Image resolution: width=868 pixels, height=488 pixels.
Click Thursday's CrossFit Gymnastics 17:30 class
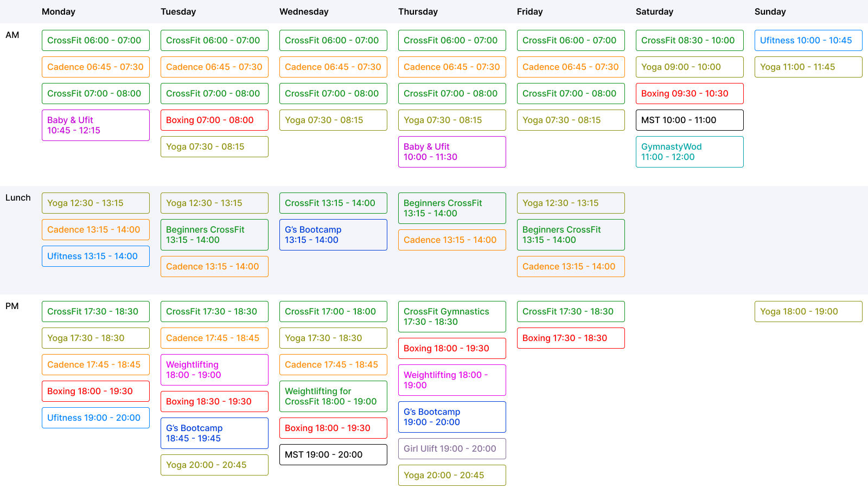click(452, 317)
